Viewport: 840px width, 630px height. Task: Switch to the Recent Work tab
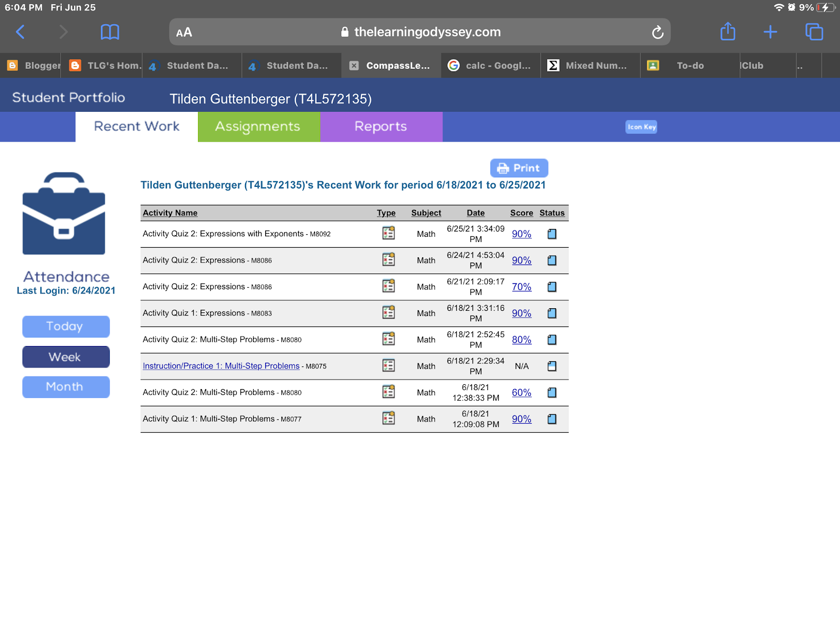(x=136, y=127)
